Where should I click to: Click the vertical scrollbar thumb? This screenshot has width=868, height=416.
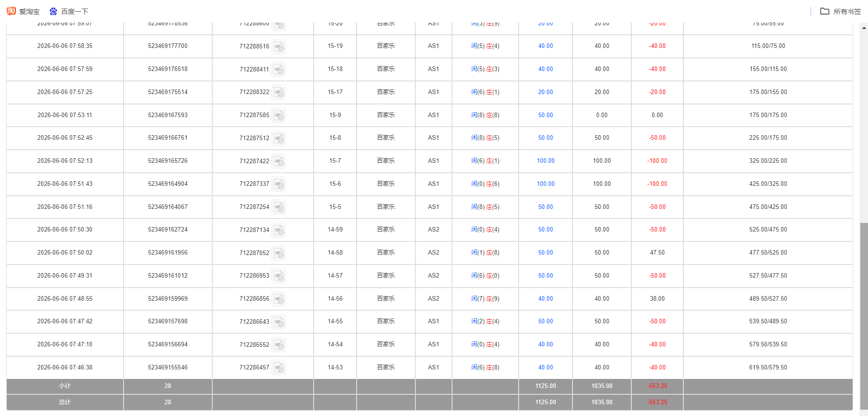click(864, 317)
